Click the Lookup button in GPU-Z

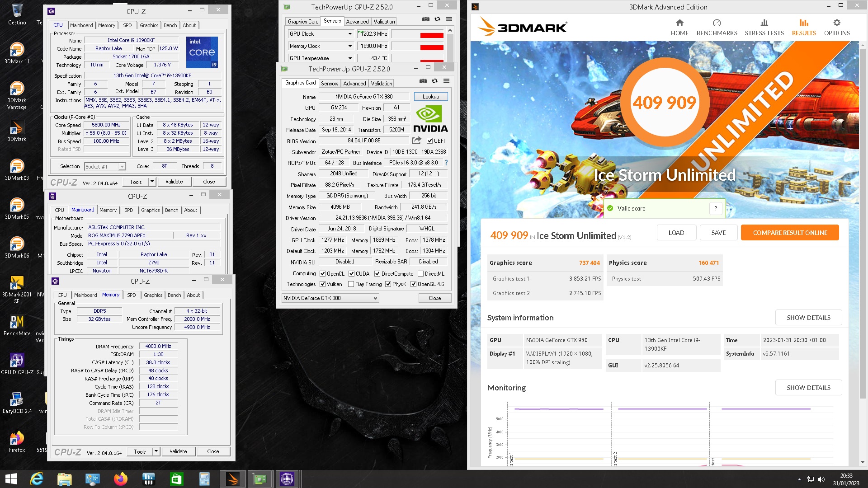coord(431,97)
